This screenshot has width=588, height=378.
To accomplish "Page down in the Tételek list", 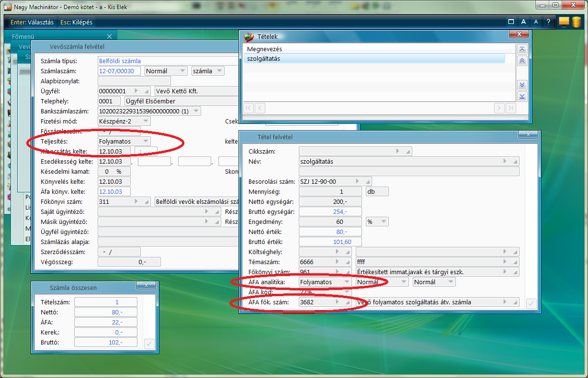I will pos(522,85).
